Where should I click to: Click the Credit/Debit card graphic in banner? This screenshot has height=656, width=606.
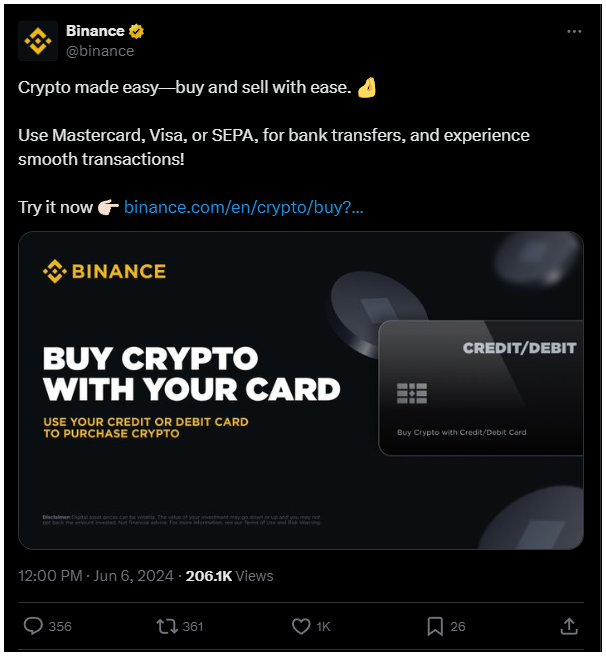(480, 389)
